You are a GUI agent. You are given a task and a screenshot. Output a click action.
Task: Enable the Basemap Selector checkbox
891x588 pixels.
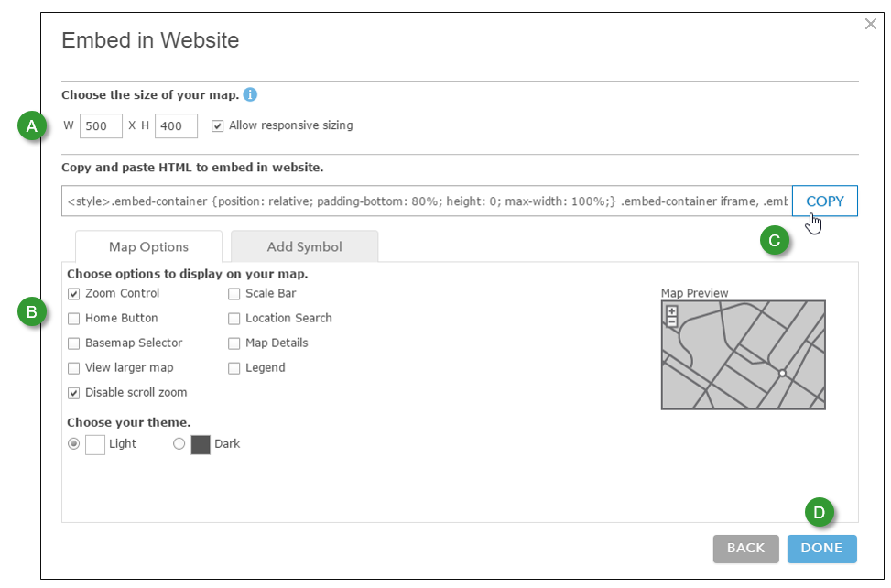coord(73,343)
